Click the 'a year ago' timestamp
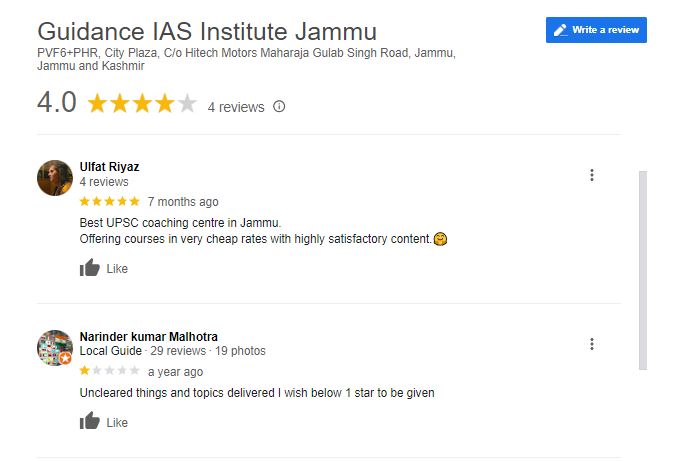The height and width of the screenshot is (461, 682). point(175,372)
